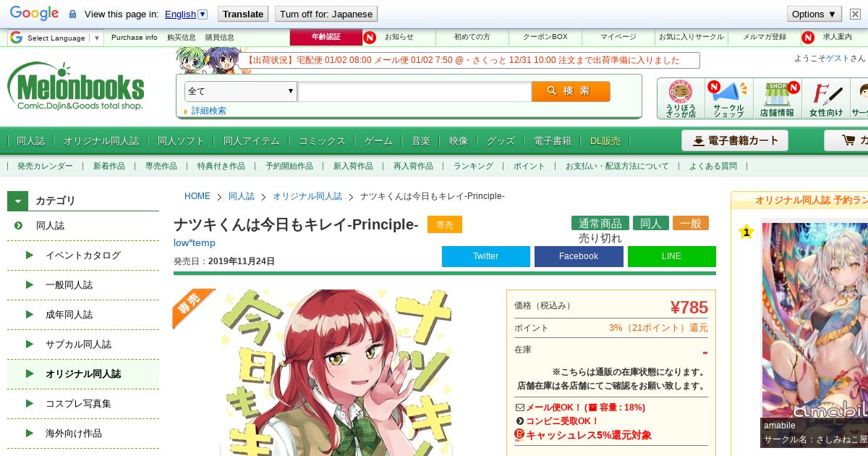
Task: Open 電子書籍 menu item
Action: tap(553, 141)
